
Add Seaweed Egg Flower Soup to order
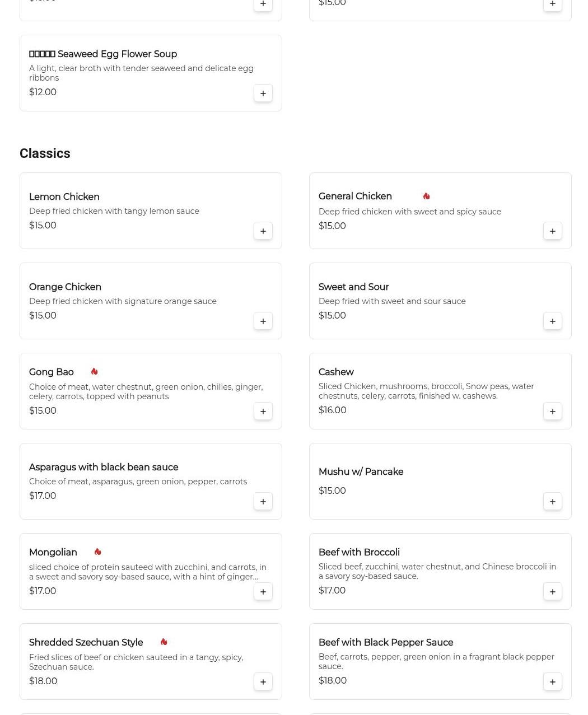point(263,93)
